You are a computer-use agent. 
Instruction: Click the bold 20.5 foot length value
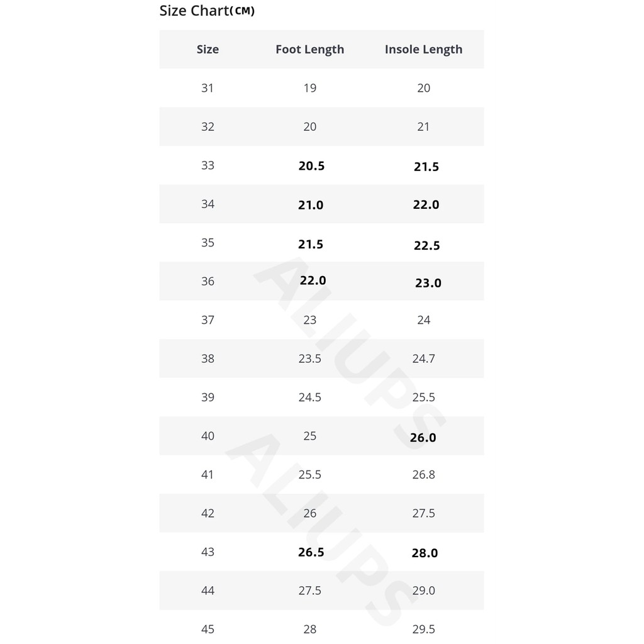311,166
